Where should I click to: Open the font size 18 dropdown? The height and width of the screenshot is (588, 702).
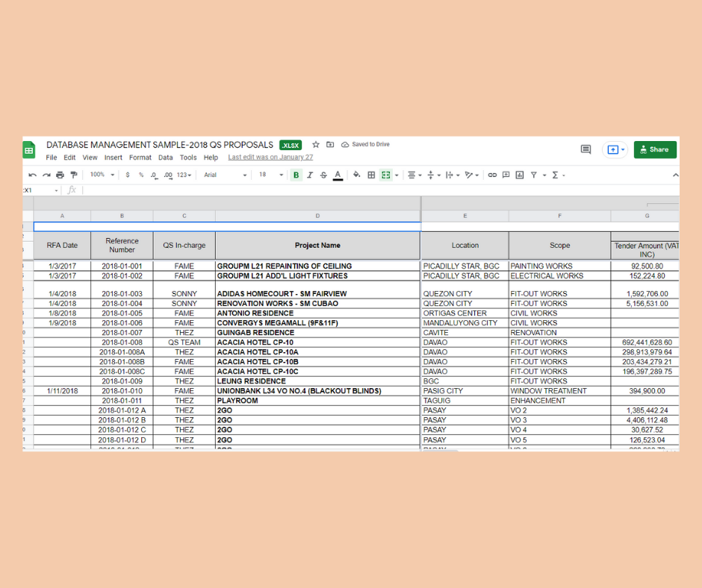click(271, 175)
